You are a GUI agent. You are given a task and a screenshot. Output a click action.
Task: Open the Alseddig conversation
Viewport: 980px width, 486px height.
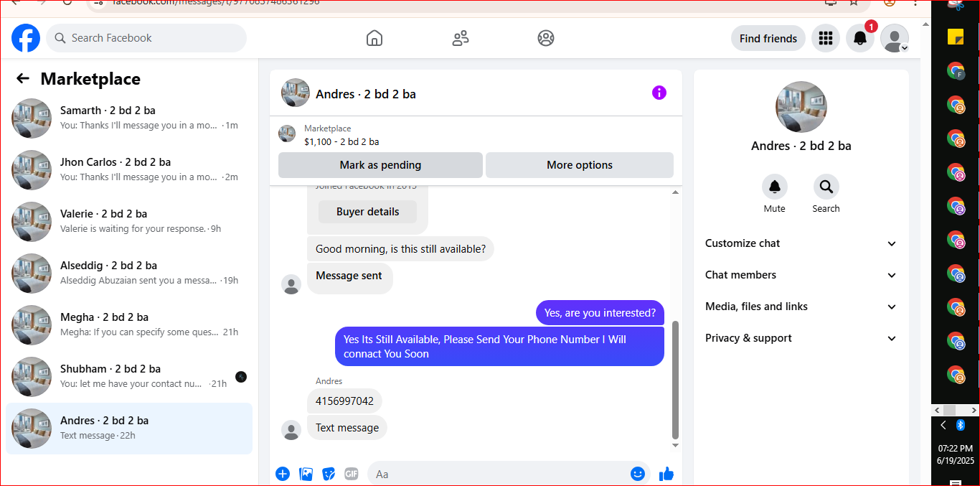tap(129, 274)
